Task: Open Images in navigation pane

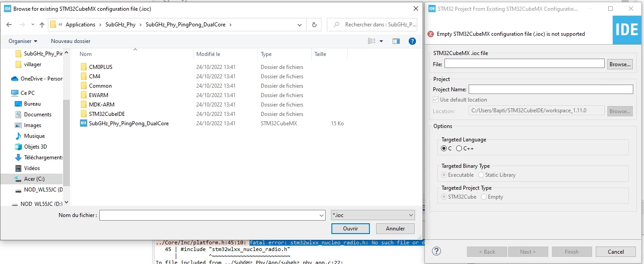Action: point(33,125)
